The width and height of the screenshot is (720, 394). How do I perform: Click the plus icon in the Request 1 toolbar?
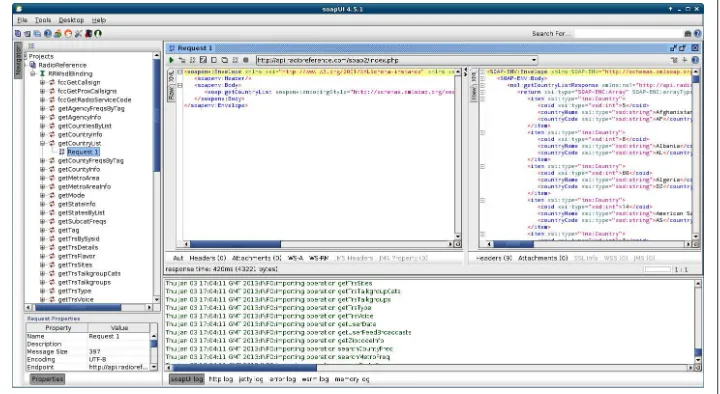point(685,60)
